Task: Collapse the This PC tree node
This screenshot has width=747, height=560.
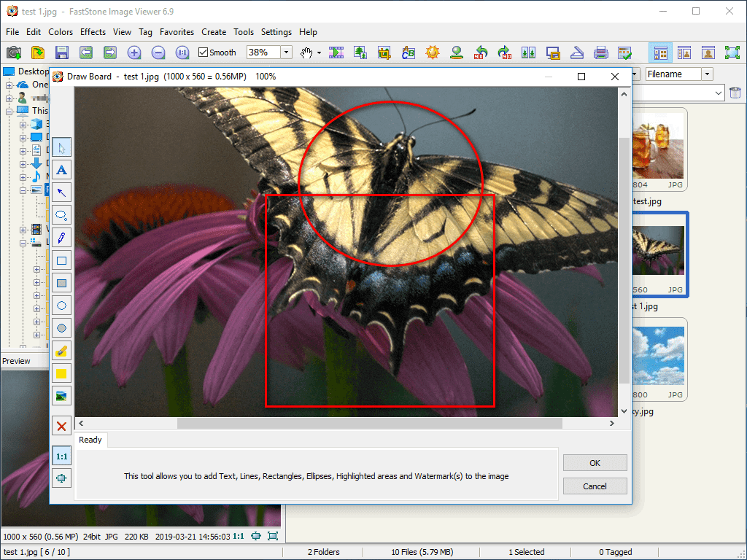Action: tap(9, 112)
